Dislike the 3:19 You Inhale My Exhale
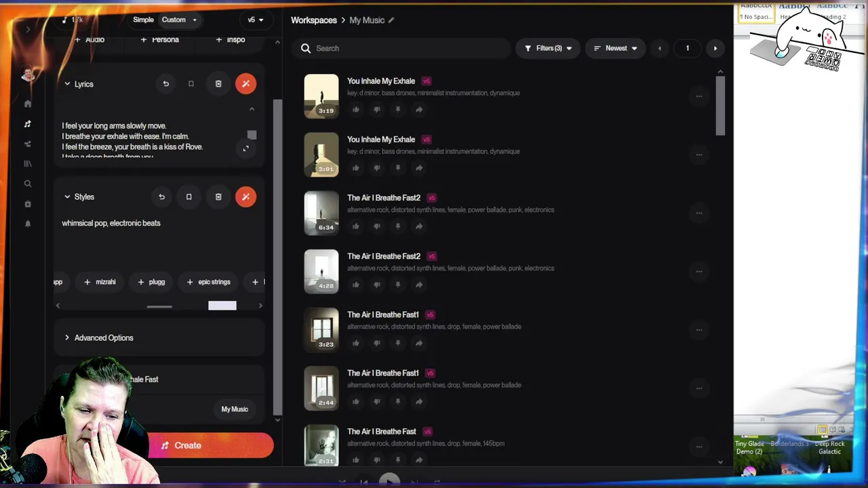Viewport: 868px width, 488px height. [x=377, y=110]
